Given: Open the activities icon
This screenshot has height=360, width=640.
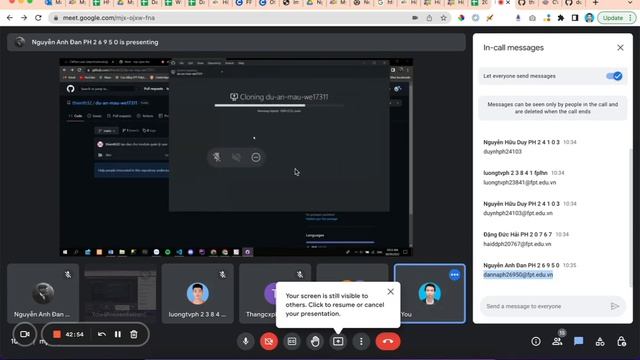Looking at the screenshot, I should [600, 342].
